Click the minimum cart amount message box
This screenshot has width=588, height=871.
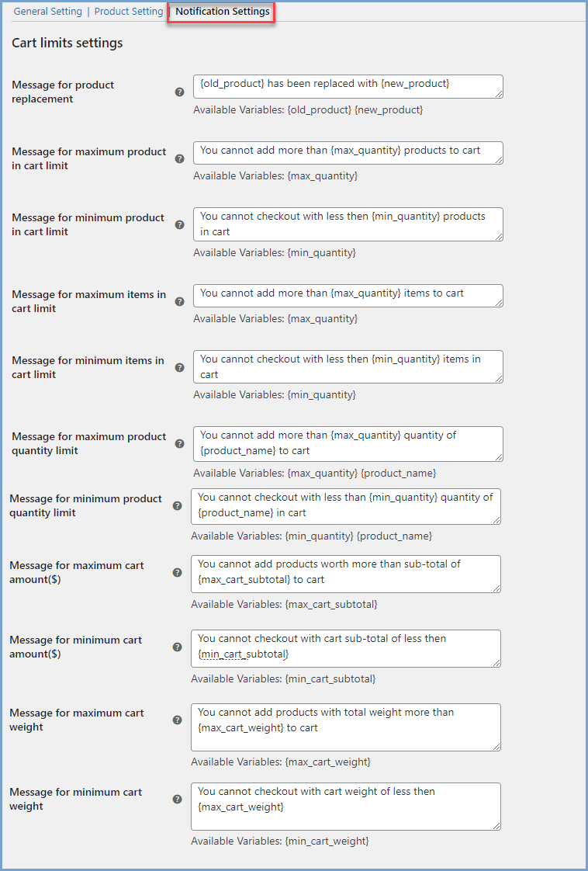coord(347,648)
